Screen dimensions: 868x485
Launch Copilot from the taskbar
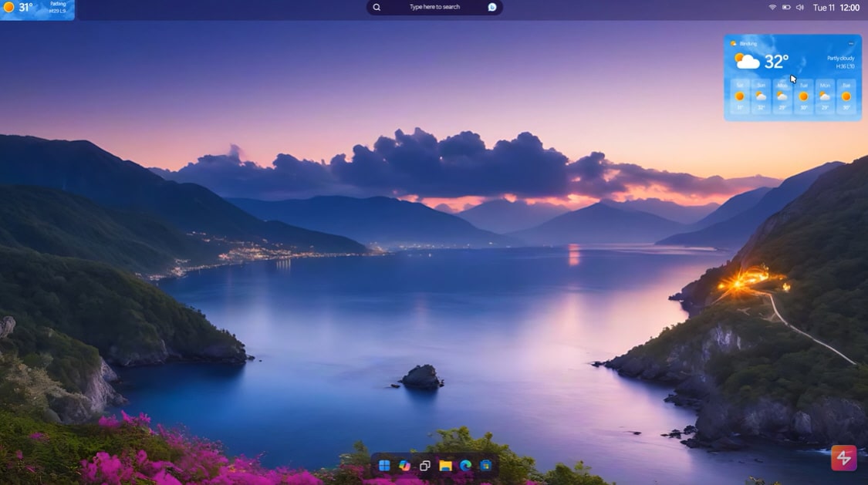tap(404, 465)
